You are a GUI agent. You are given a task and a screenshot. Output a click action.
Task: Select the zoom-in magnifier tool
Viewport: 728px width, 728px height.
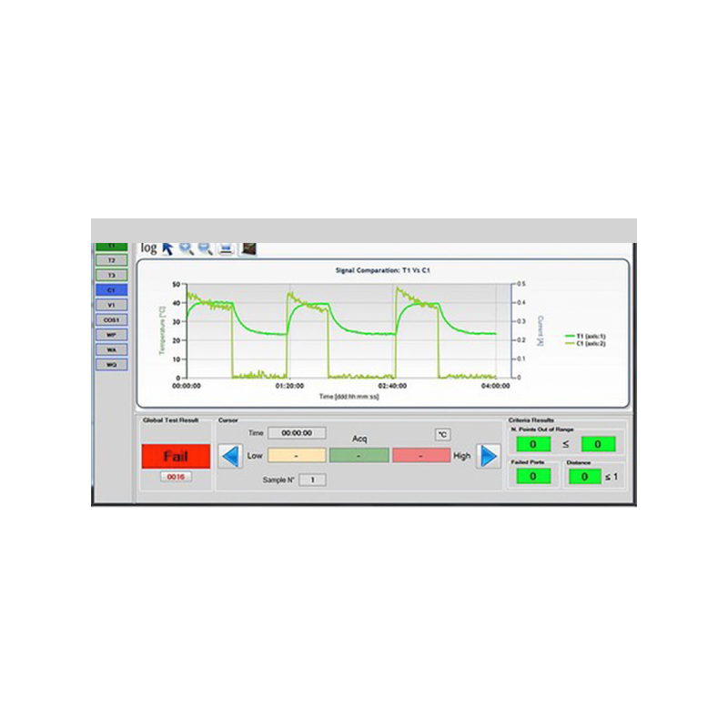click(x=186, y=247)
